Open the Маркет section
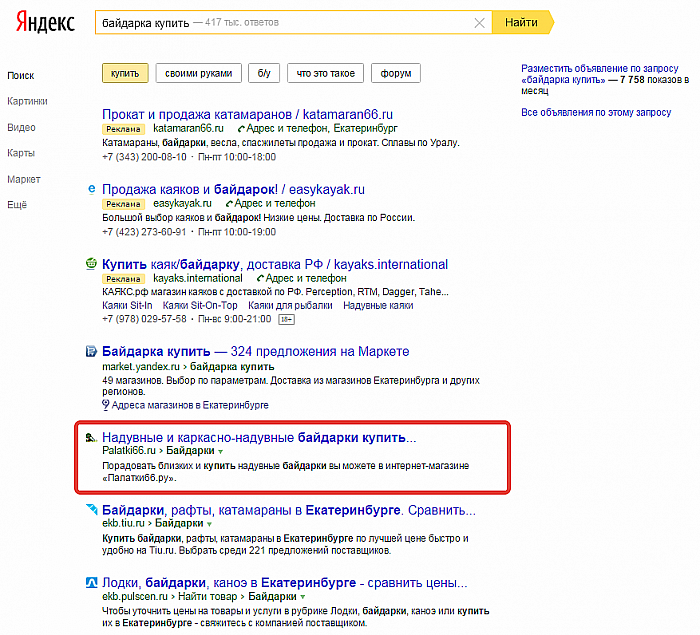This screenshot has height=635, width=700. coord(24,179)
